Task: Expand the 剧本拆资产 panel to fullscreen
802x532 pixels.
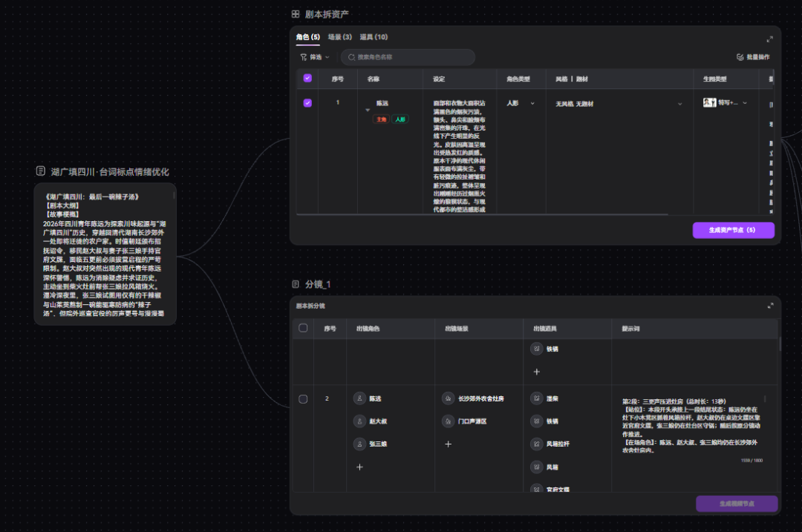Action: pos(770,39)
